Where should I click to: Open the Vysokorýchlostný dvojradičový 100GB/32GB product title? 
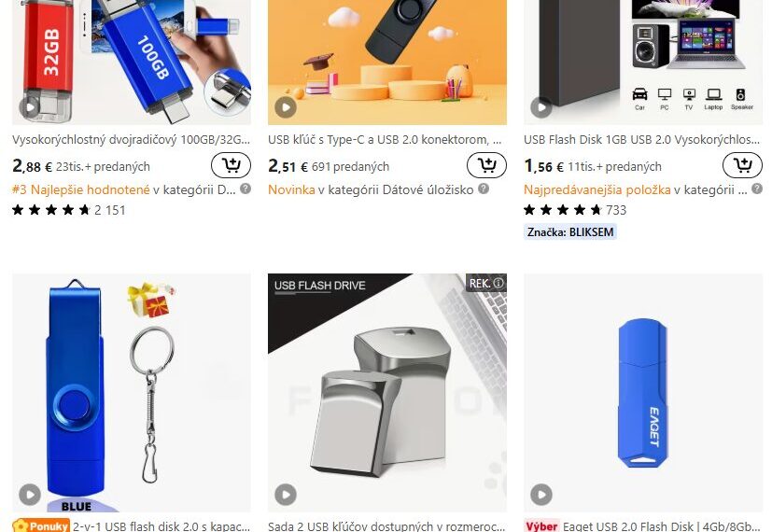click(x=131, y=140)
